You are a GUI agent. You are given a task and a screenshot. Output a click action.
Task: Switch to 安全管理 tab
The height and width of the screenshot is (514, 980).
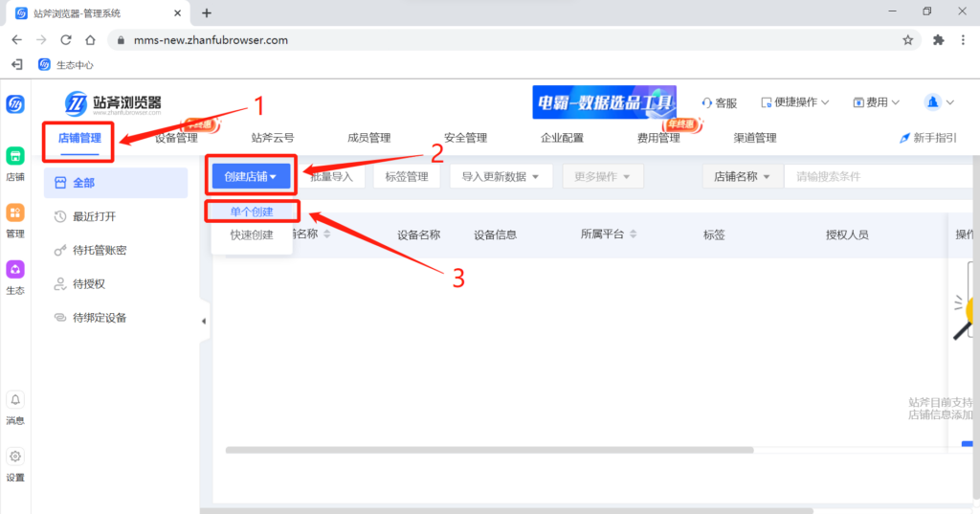coord(466,138)
